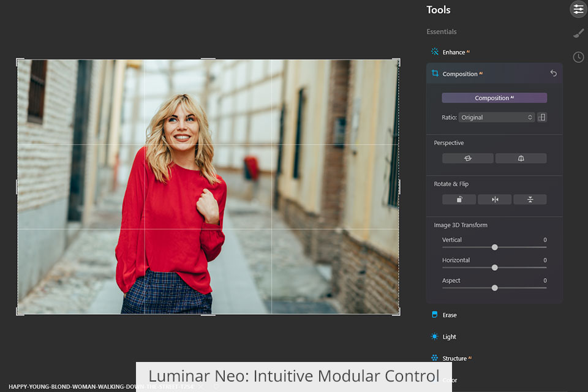
Task: Select the brush edits icon in sidebar
Action: tap(579, 34)
